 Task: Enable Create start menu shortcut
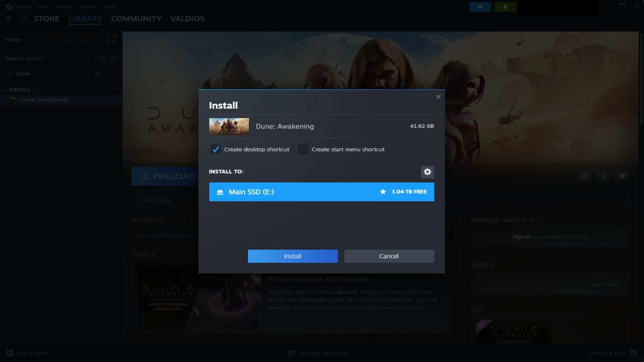pyautogui.click(x=303, y=149)
